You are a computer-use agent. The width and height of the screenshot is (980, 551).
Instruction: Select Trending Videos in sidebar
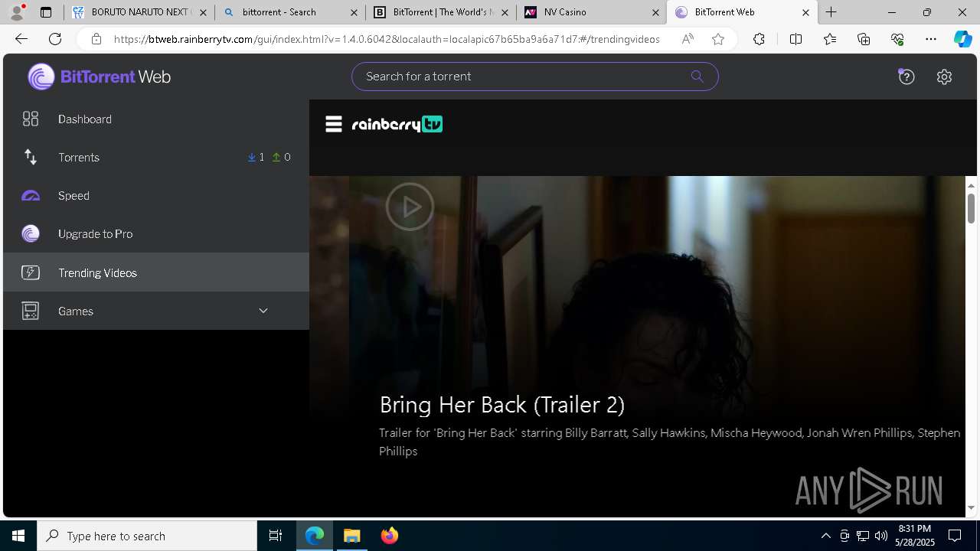(x=156, y=272)
